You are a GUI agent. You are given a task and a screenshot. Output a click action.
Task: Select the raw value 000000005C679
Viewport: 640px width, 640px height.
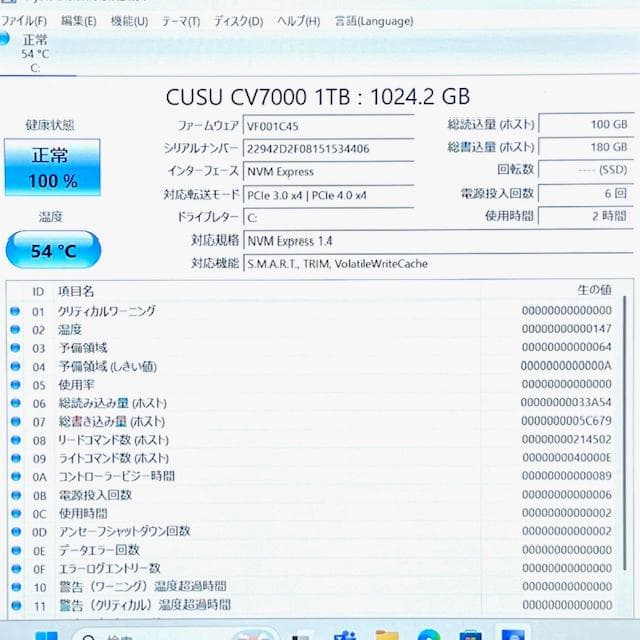(567, 421)
